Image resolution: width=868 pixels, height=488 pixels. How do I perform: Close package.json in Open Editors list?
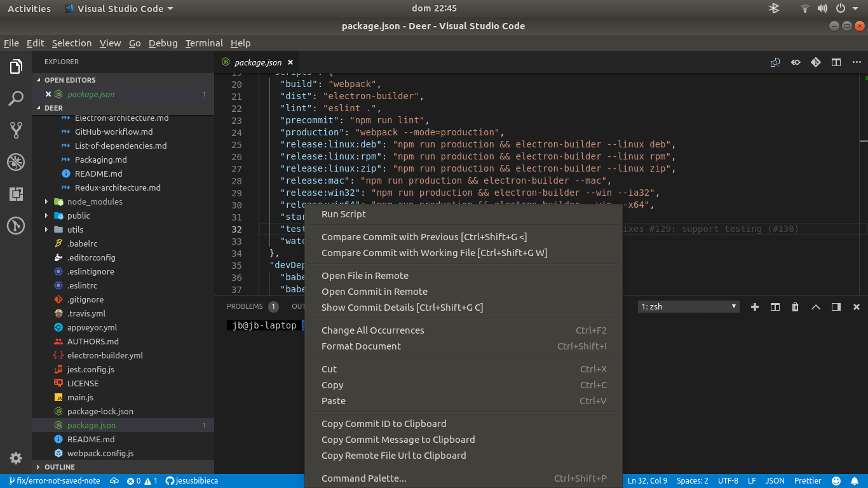point(48,94)
